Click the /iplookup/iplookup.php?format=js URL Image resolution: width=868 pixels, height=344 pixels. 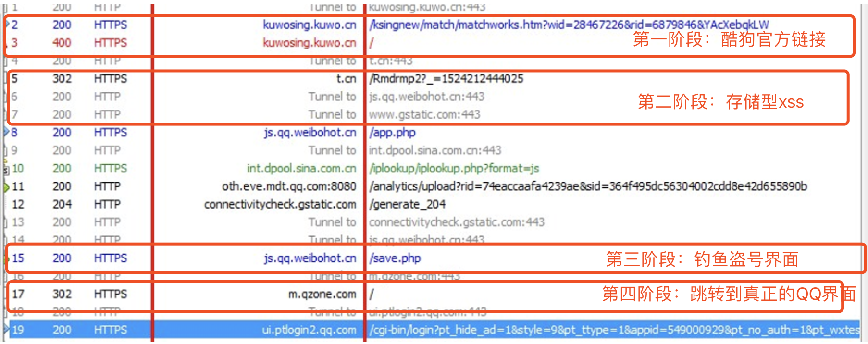[x=454, y=169]
